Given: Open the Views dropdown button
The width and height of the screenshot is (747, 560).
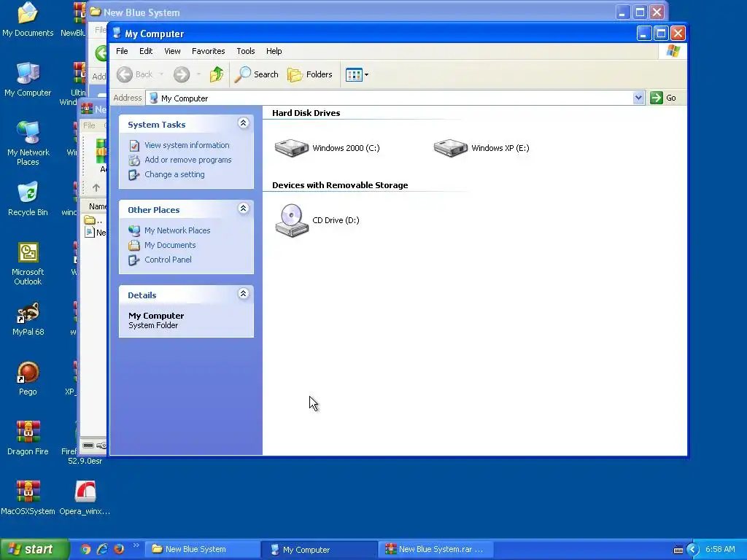Looking at the screenshot, I should pos(357,75).
